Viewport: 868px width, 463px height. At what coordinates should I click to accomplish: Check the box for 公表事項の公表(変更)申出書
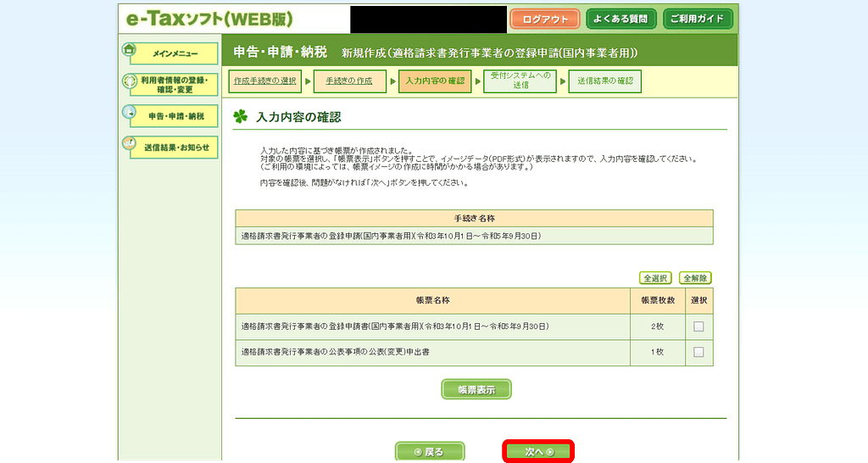point(698,352)
